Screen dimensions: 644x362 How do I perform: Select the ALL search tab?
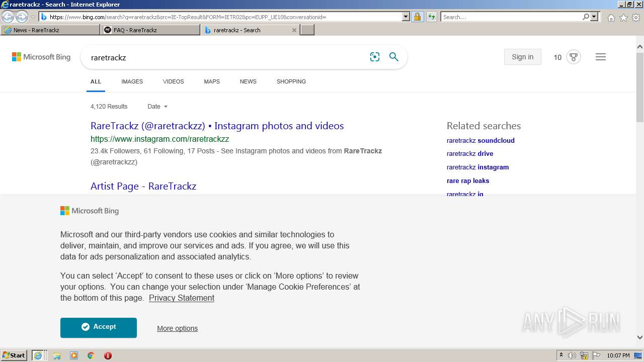tap(96, 81)
